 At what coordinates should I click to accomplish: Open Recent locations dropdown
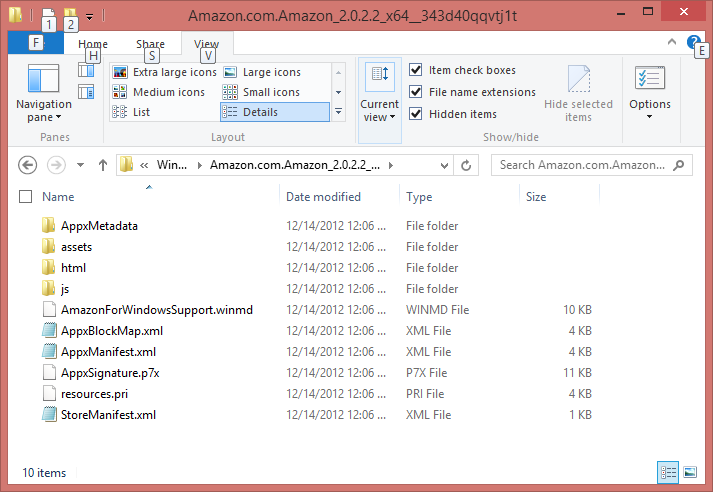pyautogui.click(x=80, y=165)
